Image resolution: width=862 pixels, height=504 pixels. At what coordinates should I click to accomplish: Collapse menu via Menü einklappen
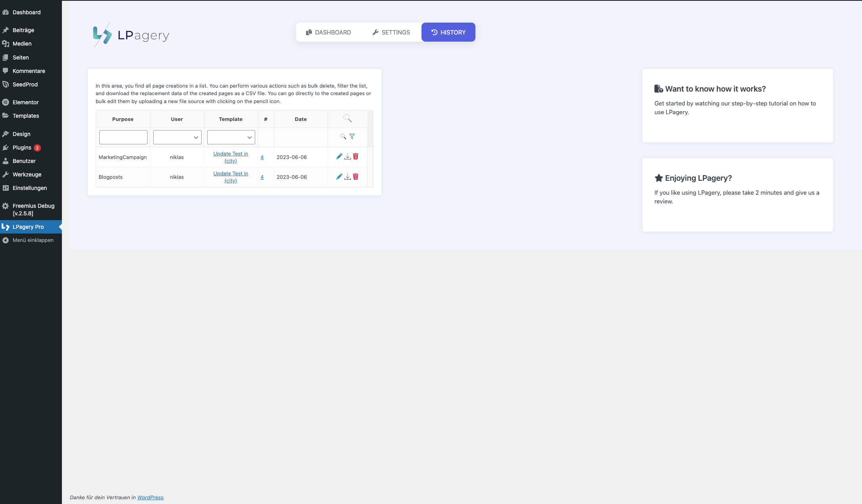pyautogui.click(x=33, y=240)
